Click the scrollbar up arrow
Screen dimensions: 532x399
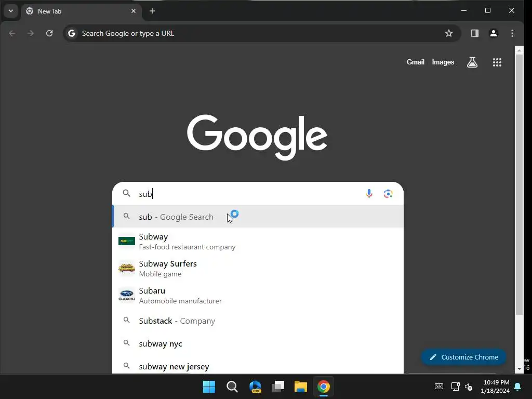519,50
